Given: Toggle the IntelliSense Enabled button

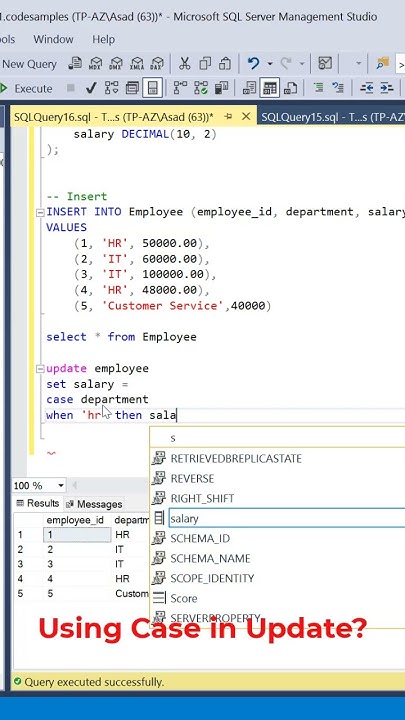Looking at the screenshot, I should point(152,88).
